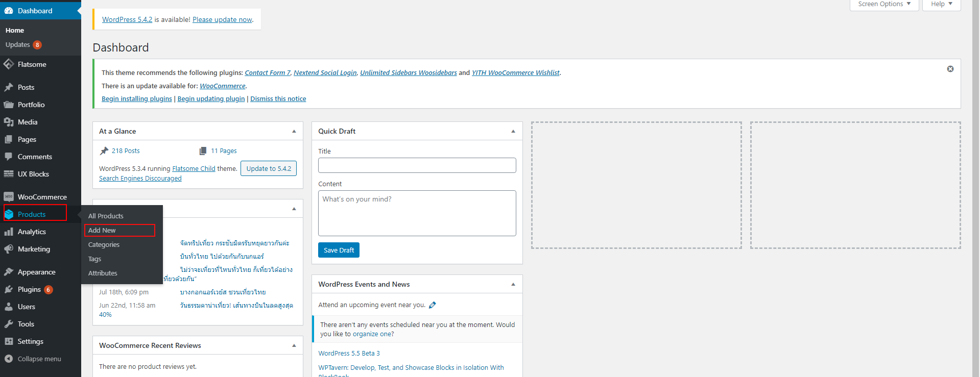Click the Tools wrench icon

pyautogui.click(x=9, y=324)
